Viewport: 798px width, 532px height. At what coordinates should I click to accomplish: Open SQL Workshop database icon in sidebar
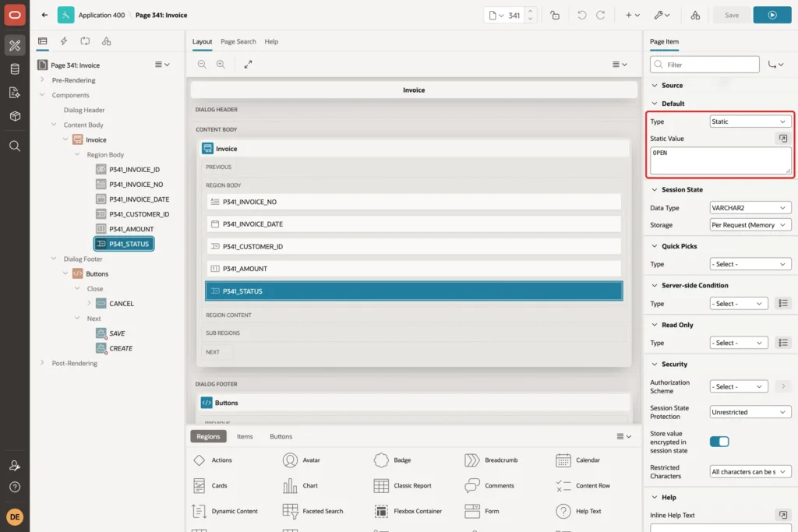(15, 69)
